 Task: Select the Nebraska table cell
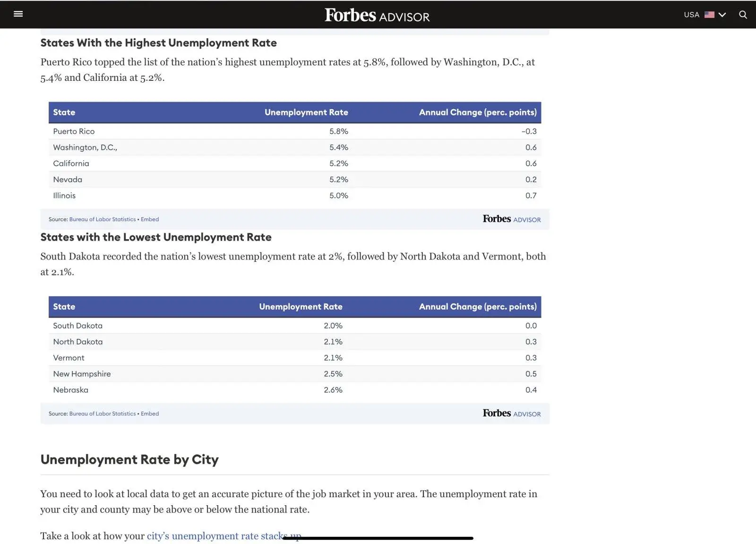70,390
